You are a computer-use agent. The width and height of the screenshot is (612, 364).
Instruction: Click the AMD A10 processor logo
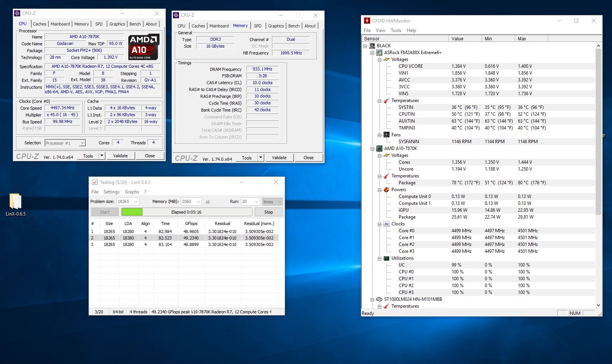click(144, 47)
